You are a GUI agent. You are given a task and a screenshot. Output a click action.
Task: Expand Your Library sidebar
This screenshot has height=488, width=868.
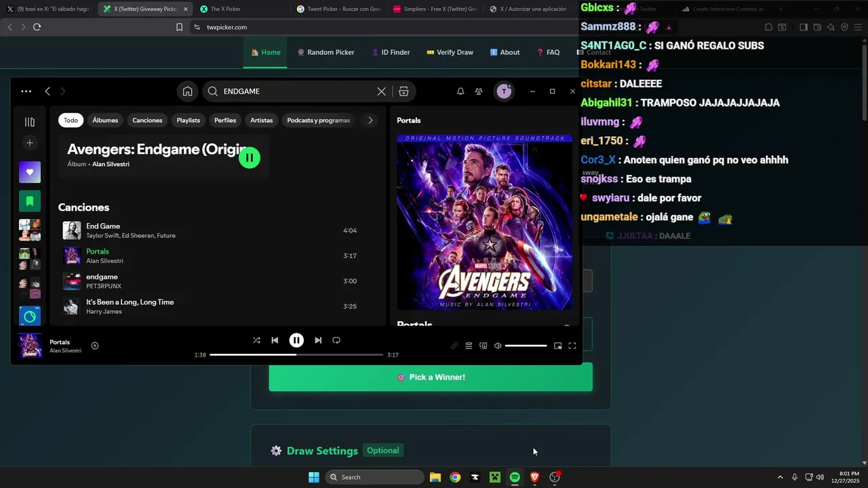tap(29, 122)
